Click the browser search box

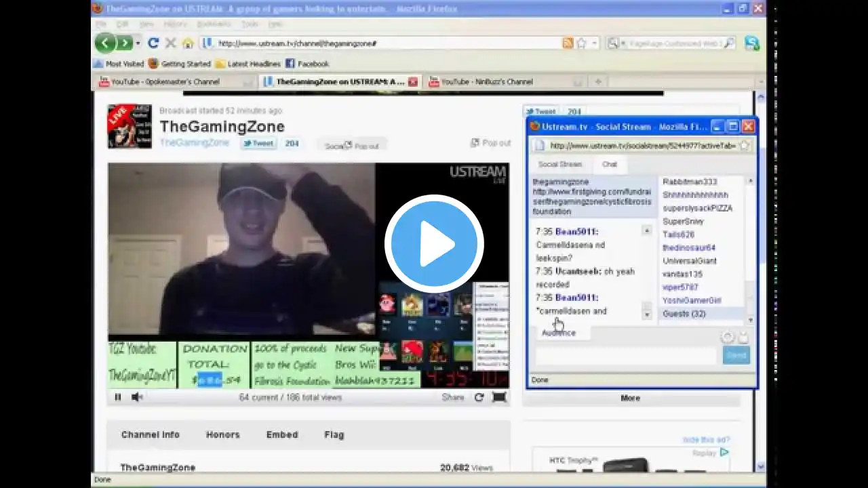tap(673, 43)
